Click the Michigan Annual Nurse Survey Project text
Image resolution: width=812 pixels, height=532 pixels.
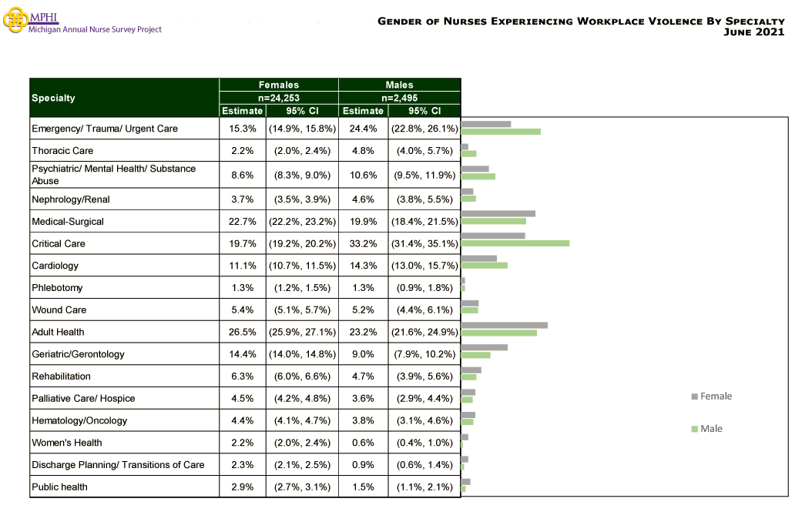pyautogui.click(x=95, y=28)
